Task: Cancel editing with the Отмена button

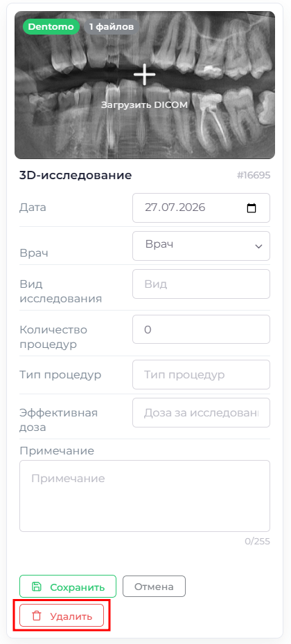Action: click(x=154, y=586)
